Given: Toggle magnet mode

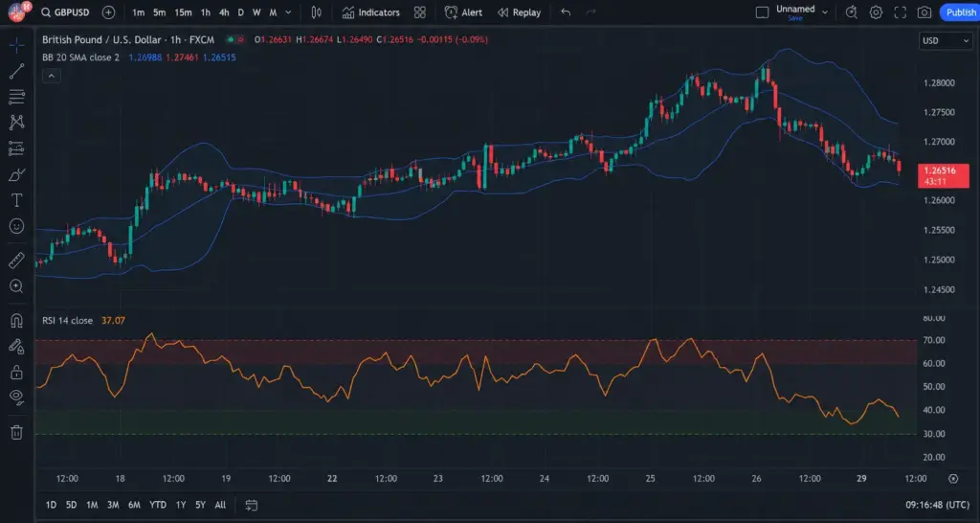Looking at the screenshot, I should pyautogui.click(x=17, y=321).
